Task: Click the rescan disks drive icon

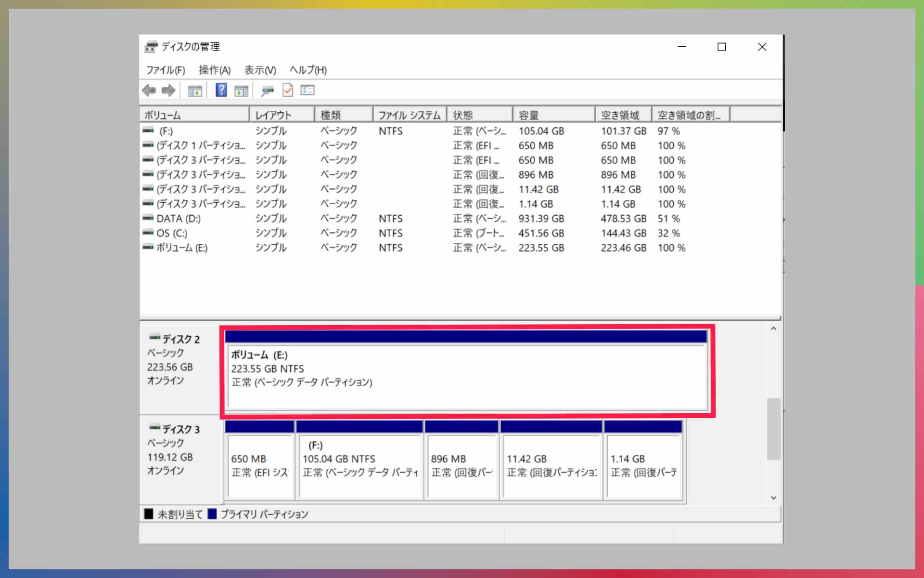Action: point(267,90)
